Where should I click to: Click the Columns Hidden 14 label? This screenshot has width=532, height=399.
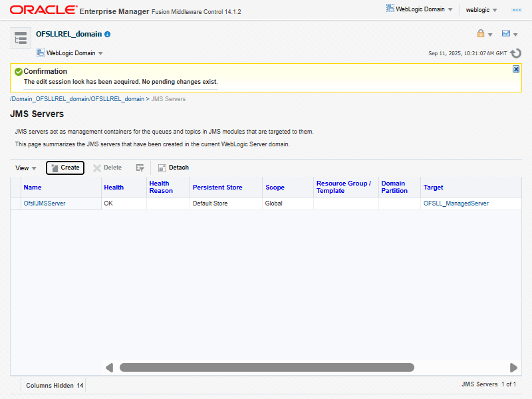(x=55, y=386)
